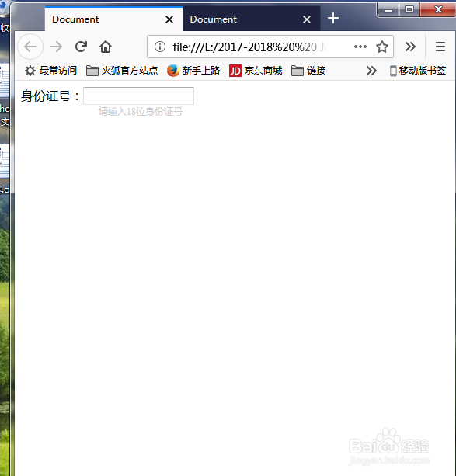Close the Firefox window
This screenshot has width=456, height=476.
point(437,10)
